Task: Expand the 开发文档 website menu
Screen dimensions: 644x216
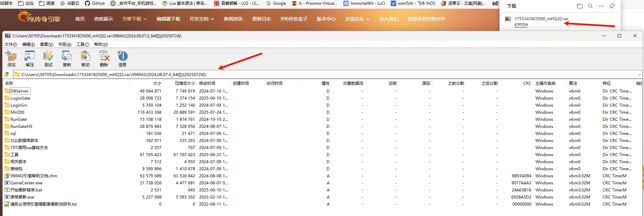Action: [201, 19]
